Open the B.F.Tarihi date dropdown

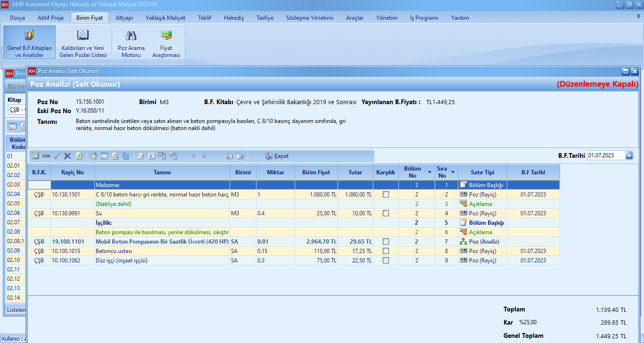(629, 155)
